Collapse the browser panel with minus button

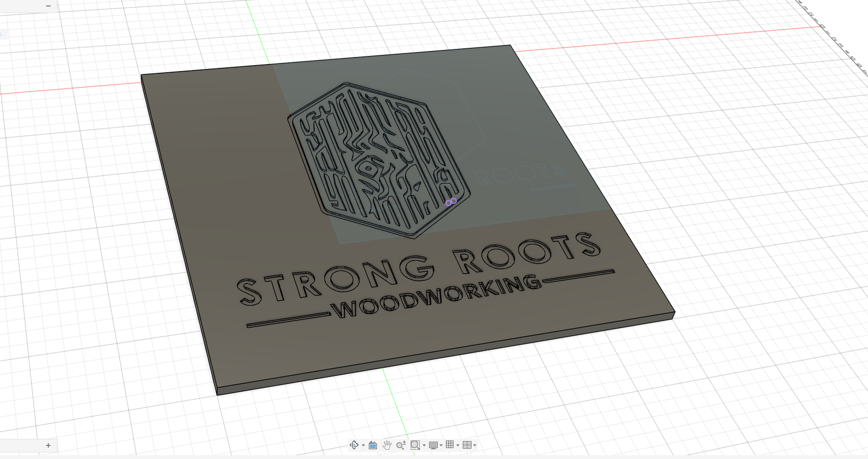click(48, 6)
